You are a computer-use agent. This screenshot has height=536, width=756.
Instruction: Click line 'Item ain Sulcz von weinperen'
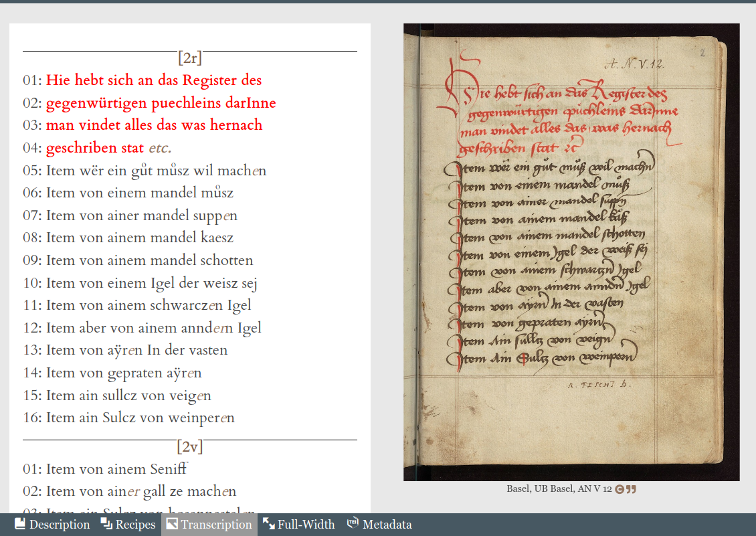click(x=140, y=418)
